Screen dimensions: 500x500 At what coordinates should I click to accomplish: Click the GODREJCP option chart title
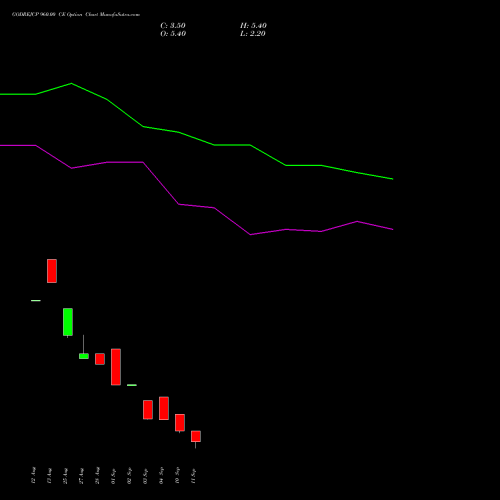(76, 15)
